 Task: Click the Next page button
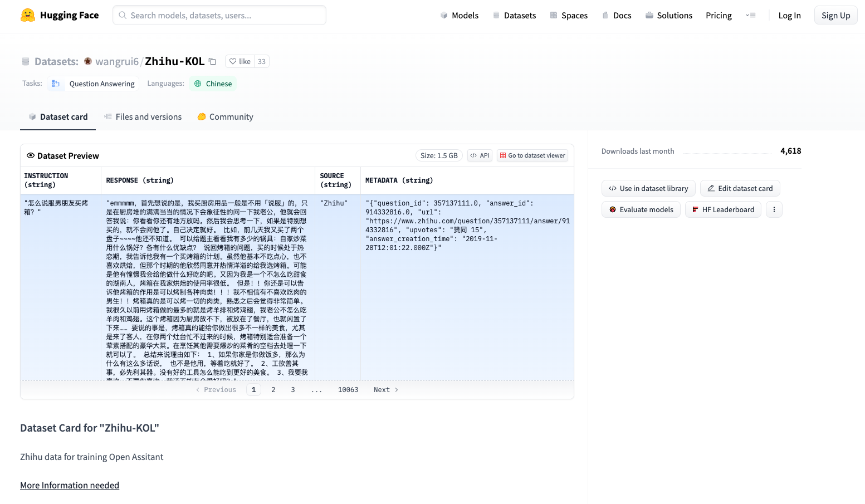click(x=386, y=390)
